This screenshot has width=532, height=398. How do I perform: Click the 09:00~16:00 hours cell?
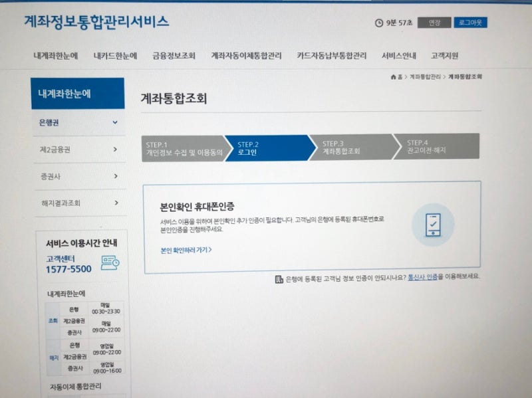tap(107, 368)
